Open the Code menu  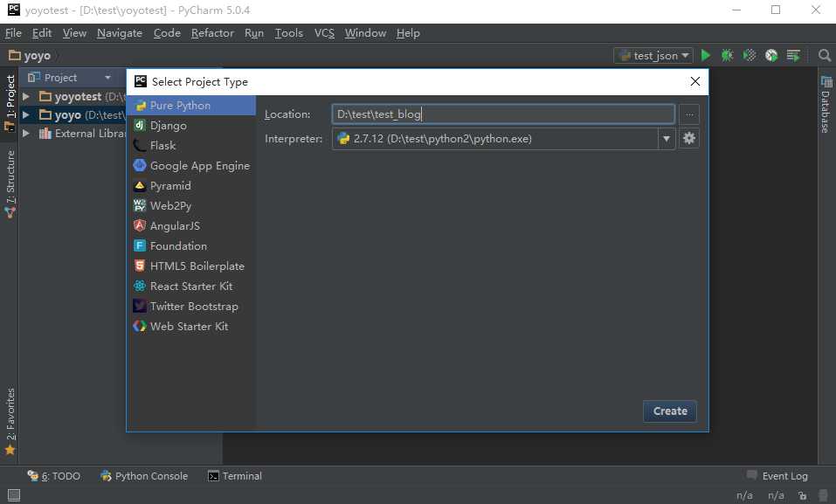pos(167,33)
